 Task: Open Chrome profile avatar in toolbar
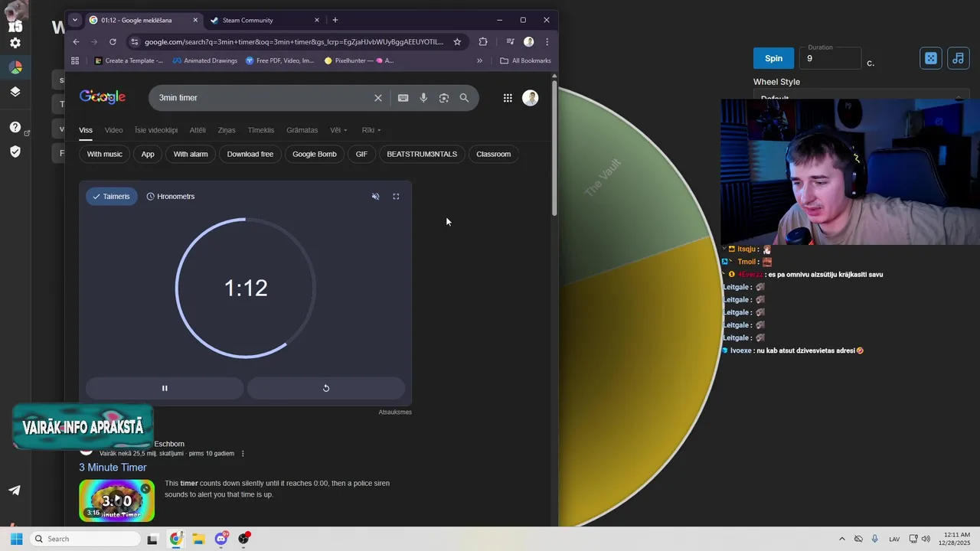click(528, 42)
